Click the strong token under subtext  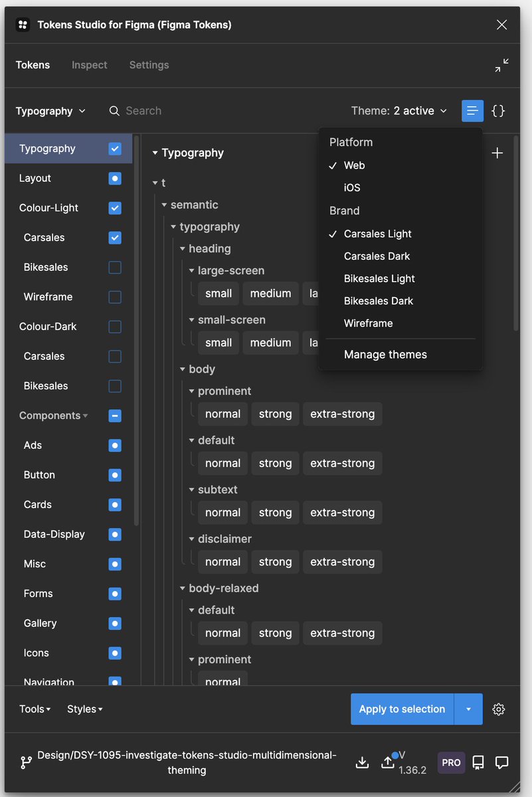click(x=275, y=513)
